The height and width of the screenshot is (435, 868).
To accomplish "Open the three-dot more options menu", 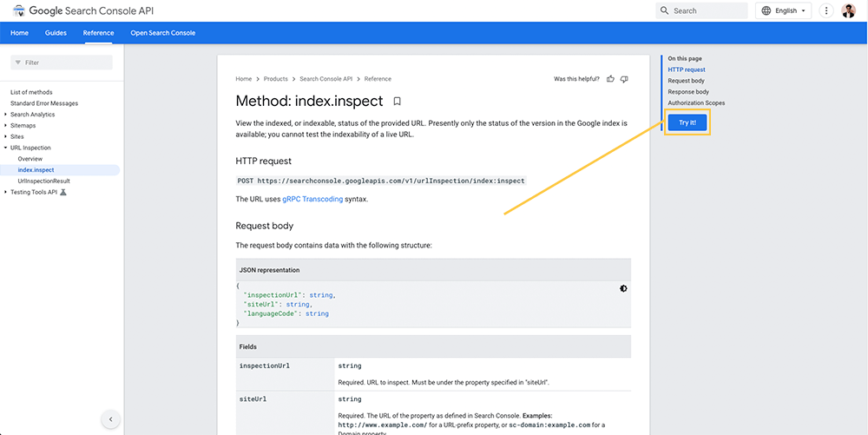I will coord(826,10).
